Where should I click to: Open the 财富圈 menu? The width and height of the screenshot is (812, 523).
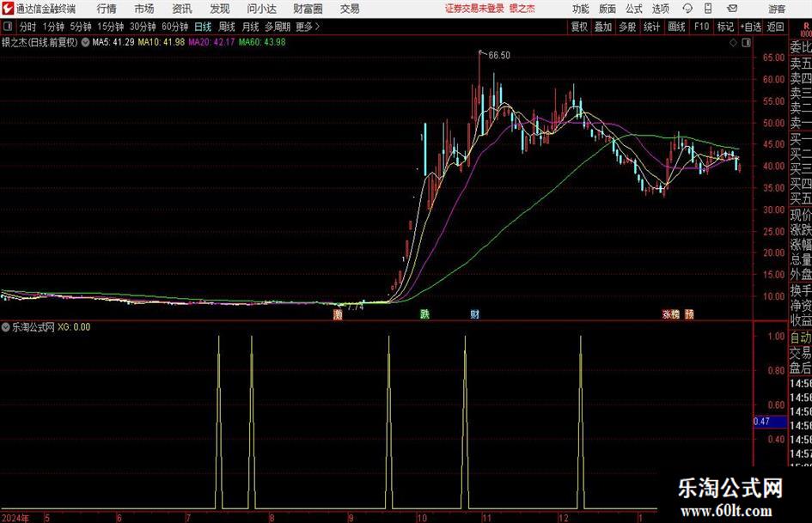tap(308, 9)
